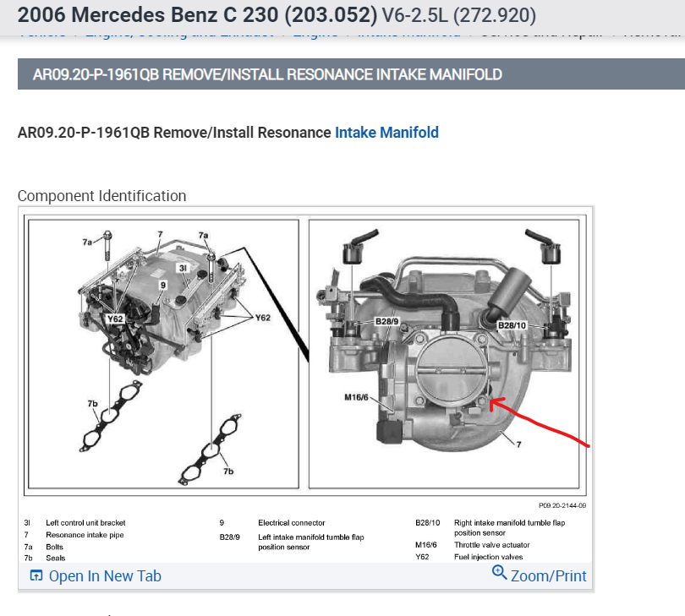
Task: Select legend text 'Resonance intake pipe'
Action: (85, 535)
